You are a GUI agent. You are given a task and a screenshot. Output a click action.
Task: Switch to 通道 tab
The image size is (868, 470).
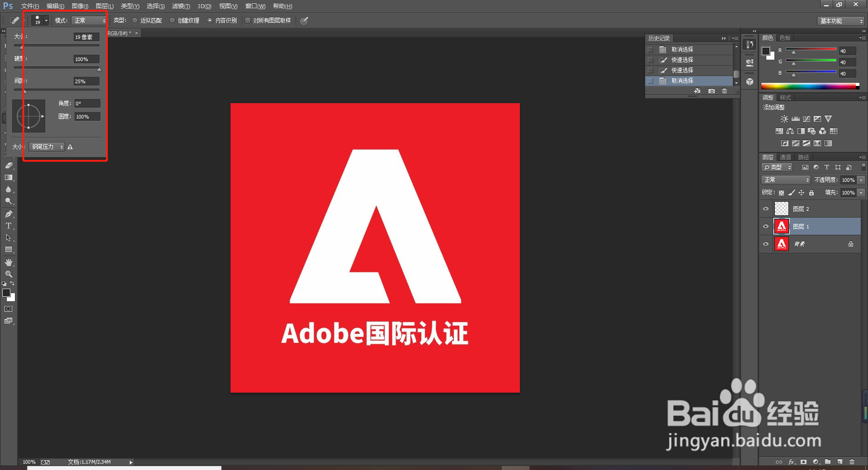point(786,157)
